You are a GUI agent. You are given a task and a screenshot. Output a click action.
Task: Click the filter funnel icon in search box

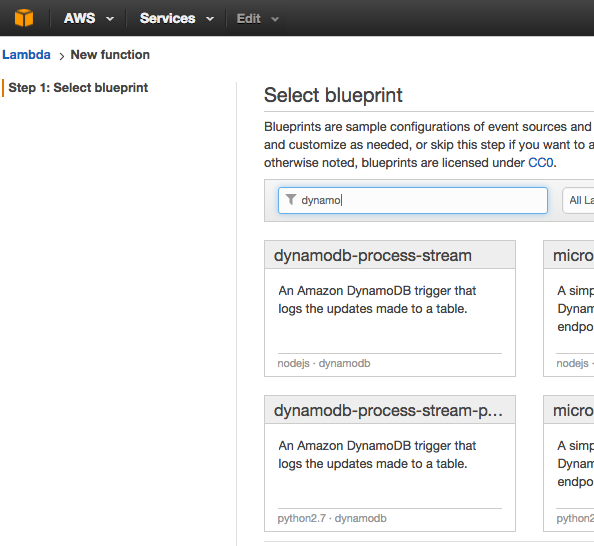291,199
